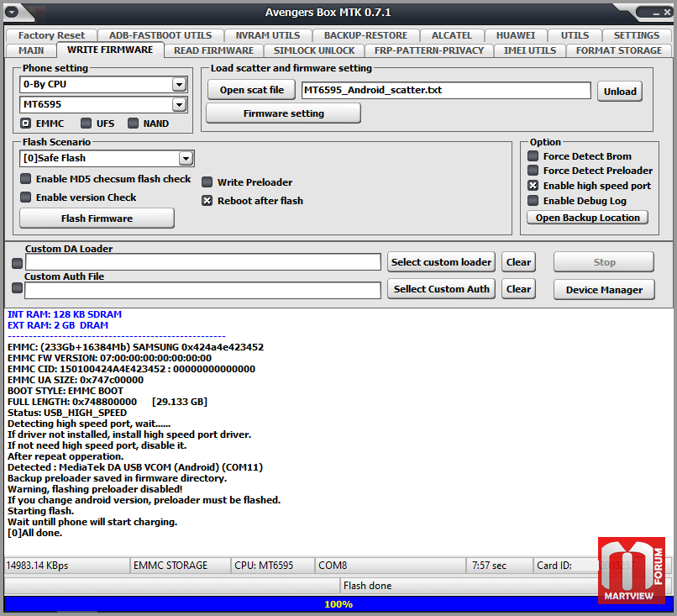Click the Flash Firmware button
This screenshot has width=677, height=616.
click(97, 218)
